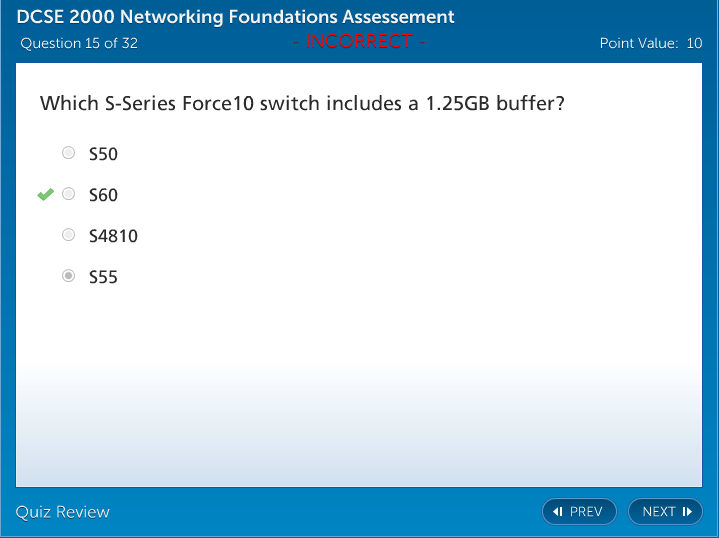
Task: Click the Question 15 of 32 counter
Action: pos(79,43)
